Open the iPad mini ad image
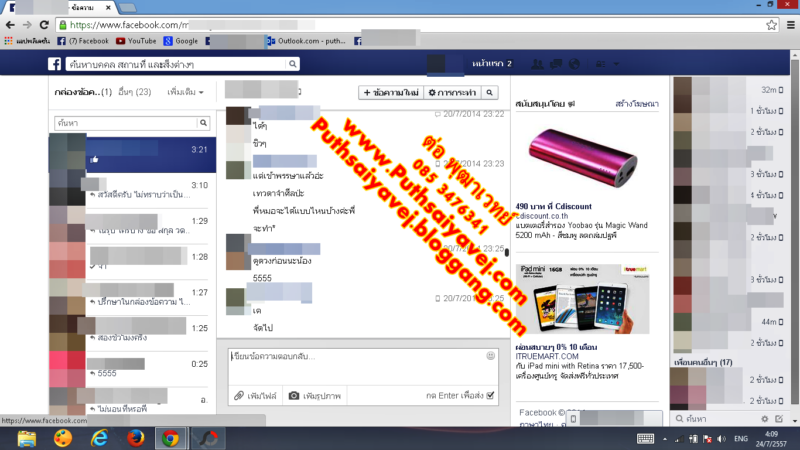 (583, 298)
